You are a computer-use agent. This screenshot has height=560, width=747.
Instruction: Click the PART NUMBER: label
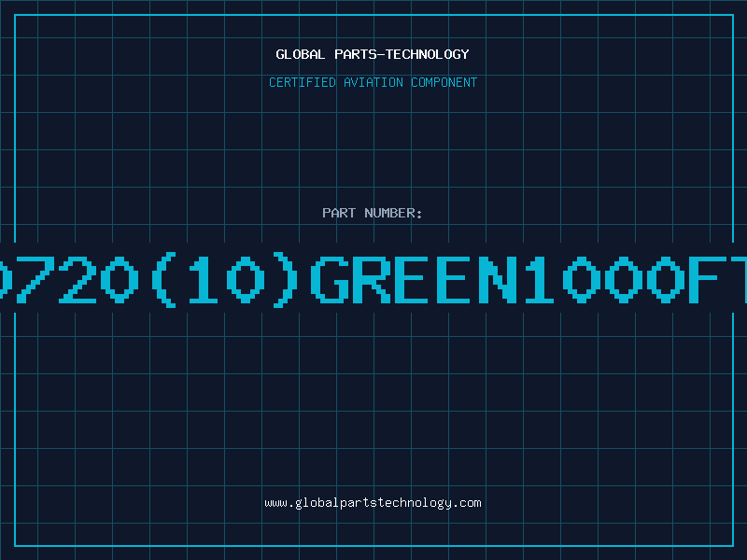click(373, 213)
